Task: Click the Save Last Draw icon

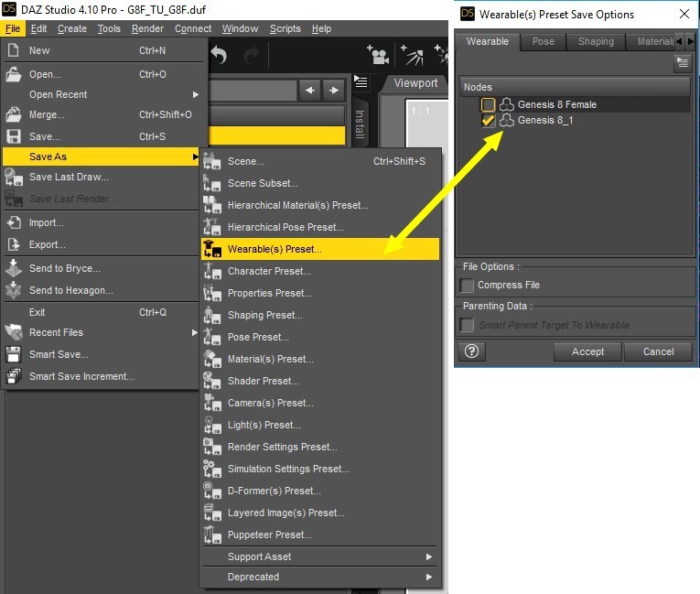Action: point(14,177)
